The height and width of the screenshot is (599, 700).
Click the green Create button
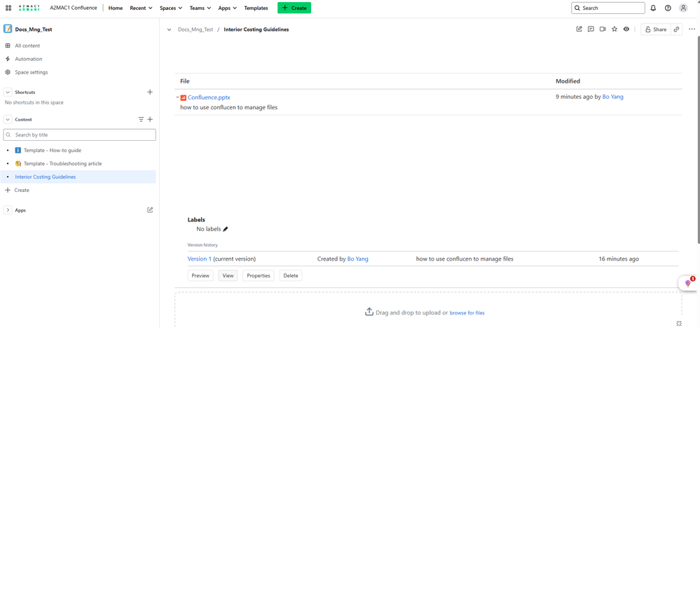click(294, 8)
